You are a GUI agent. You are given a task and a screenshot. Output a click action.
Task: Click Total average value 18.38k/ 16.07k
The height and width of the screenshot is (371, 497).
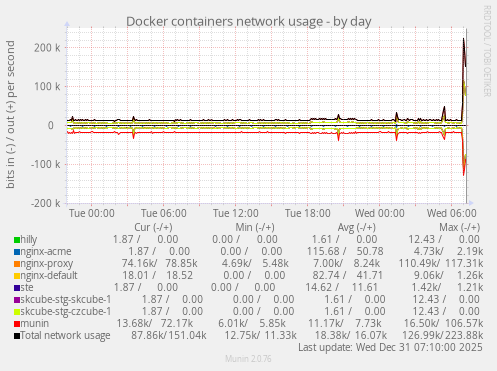(x=351, y=335)
